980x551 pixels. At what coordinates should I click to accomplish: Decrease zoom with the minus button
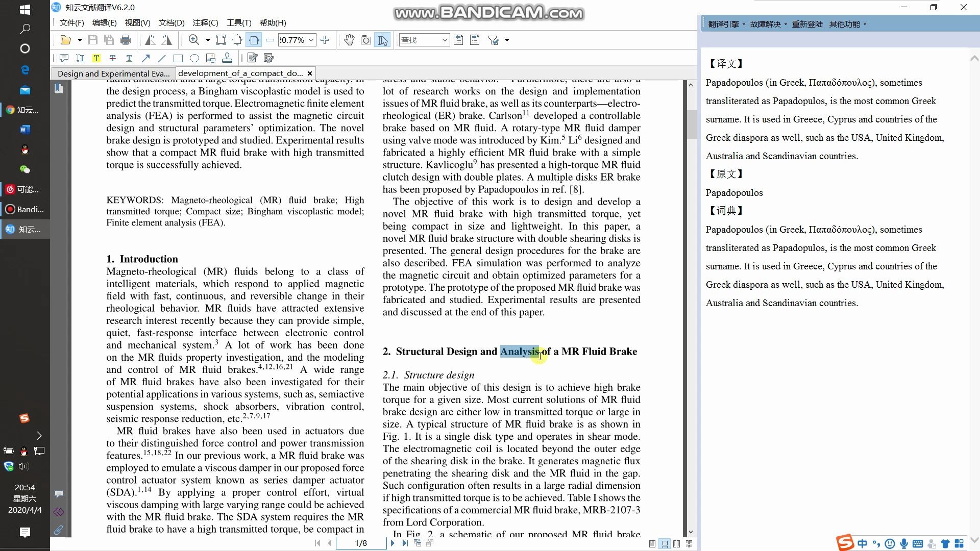270,40
